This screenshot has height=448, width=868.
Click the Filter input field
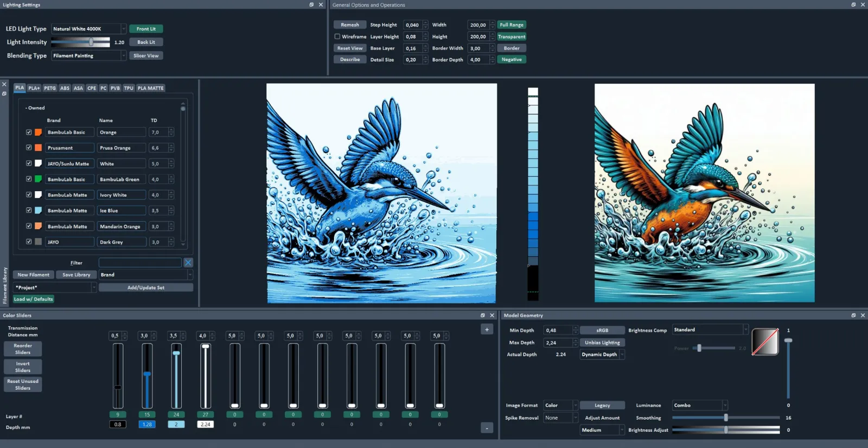click(140, 263)
